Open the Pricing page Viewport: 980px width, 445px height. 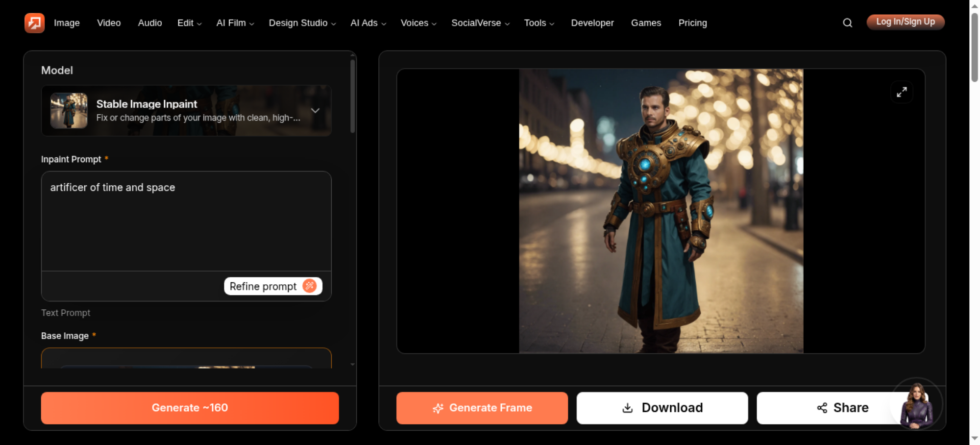[692, 23]
